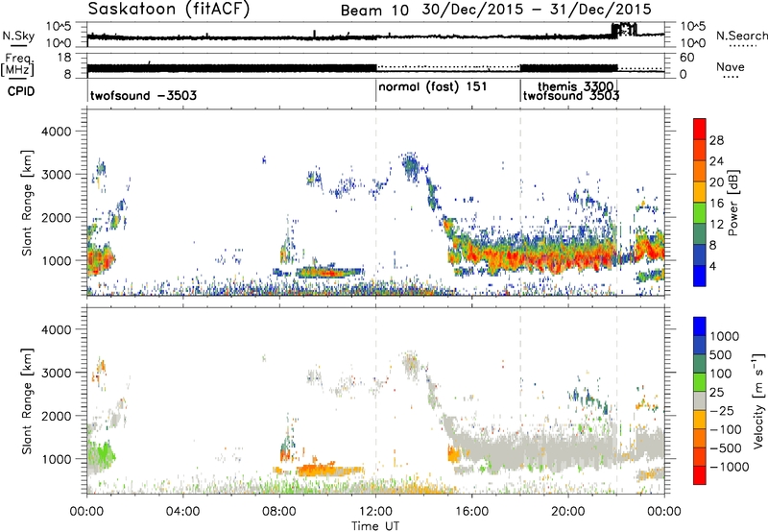Click the 'twofsound 3503' CPID label
Screen dimensions: 768x532
coord(571,95)
